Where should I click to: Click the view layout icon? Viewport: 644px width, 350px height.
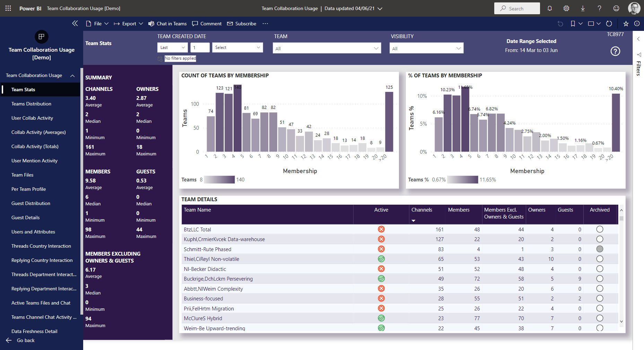(591, 24)
